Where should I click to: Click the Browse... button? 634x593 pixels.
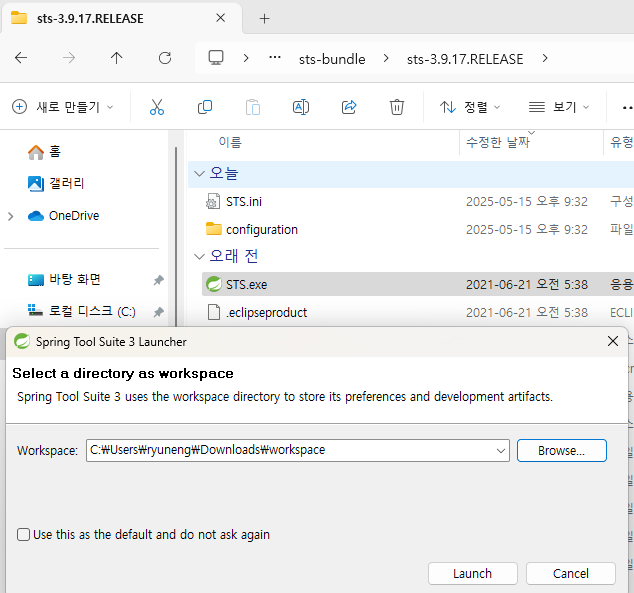tap(562, 450)
